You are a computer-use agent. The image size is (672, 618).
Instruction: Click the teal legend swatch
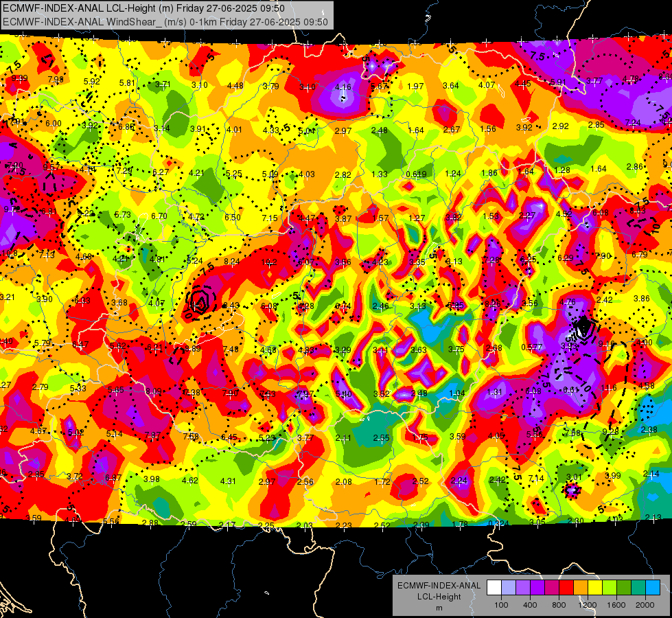click(x=638, y=588)
